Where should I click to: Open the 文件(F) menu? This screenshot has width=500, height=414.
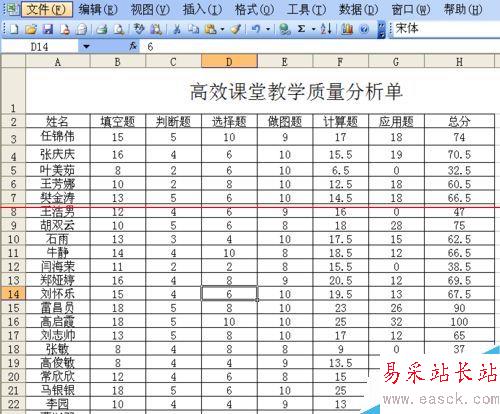(47, 9)
